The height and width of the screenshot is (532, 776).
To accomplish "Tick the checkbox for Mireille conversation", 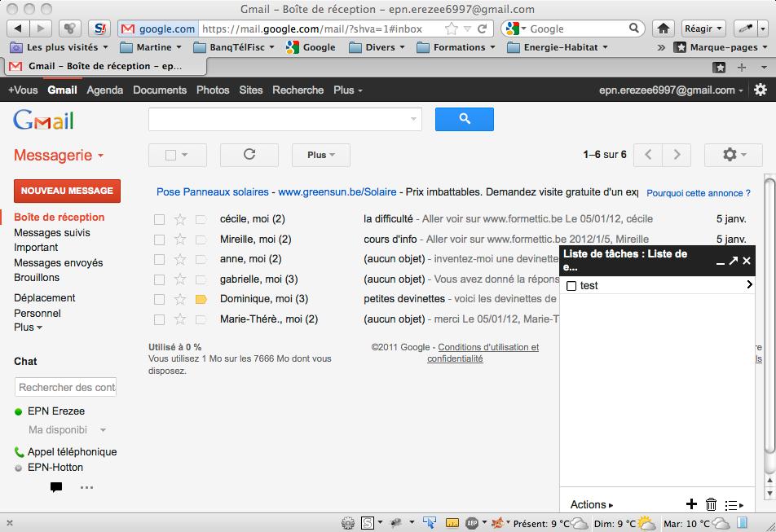I will coord(160,240).
